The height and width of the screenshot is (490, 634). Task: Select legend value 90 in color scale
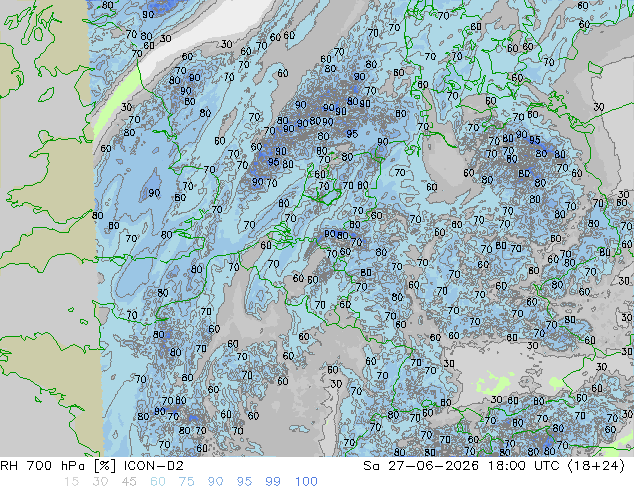point(215,482)
